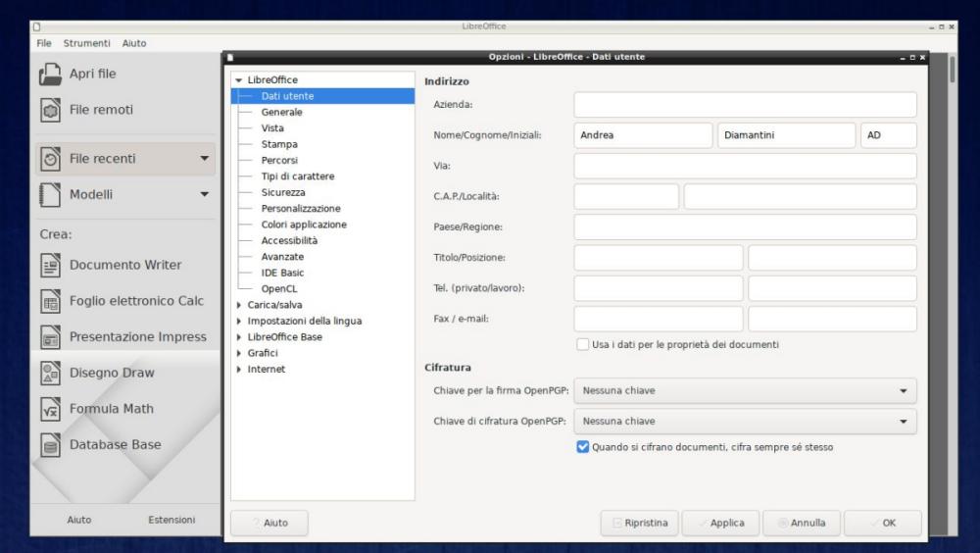Viewport: 980px width, 553px height.
Task: Expand Impostazioni della lingua tree node
Action: (239, 321)
